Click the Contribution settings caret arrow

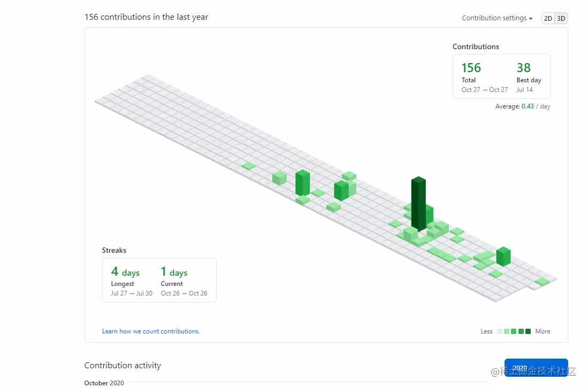(x=531, y=19)
